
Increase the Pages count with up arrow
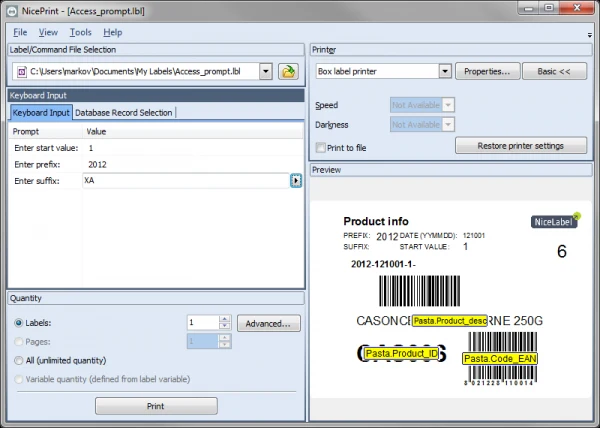click(225, 338)
